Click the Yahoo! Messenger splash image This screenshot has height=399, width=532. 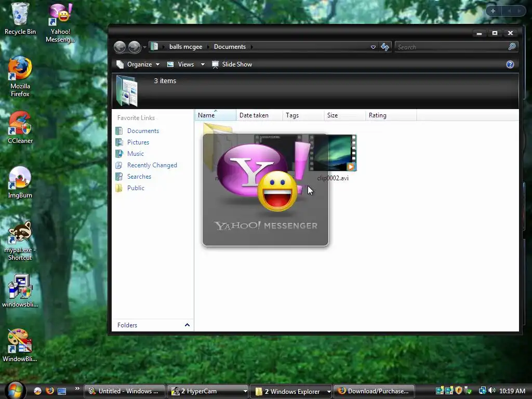(x=265, y=190)
